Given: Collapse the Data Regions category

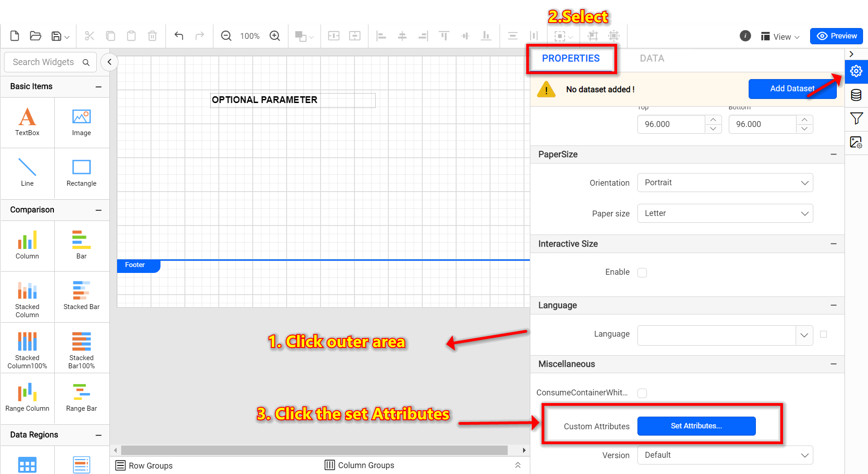Looking at the screenshot, I should (99, 435).
